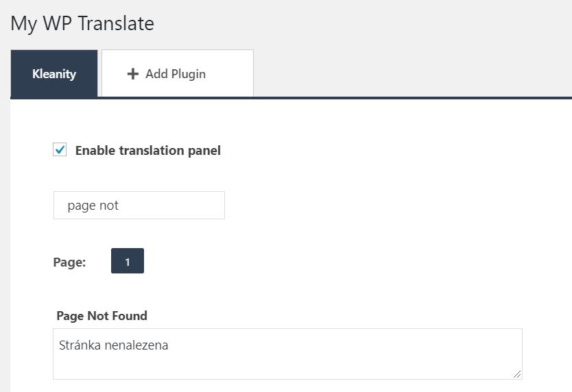The height and width of the screenshot is (392, 572).
Task: Place cursor after 'not' in search box
Action: pyautogui.click(x=119, y=206)
